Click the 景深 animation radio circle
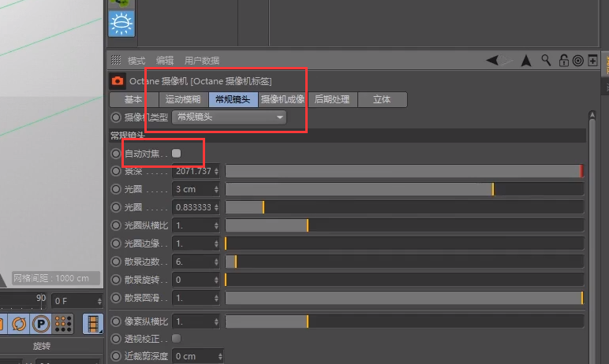The image size is (609, 364). pos(116,171)
